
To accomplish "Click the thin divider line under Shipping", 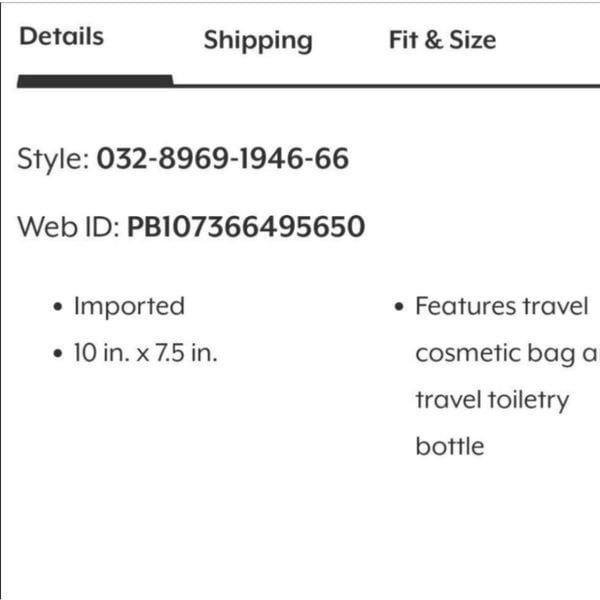I will tap(258, 86).
